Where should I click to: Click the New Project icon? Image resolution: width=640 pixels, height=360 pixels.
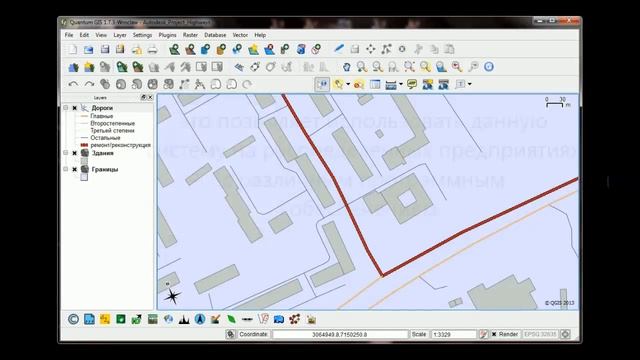[73, 49]
